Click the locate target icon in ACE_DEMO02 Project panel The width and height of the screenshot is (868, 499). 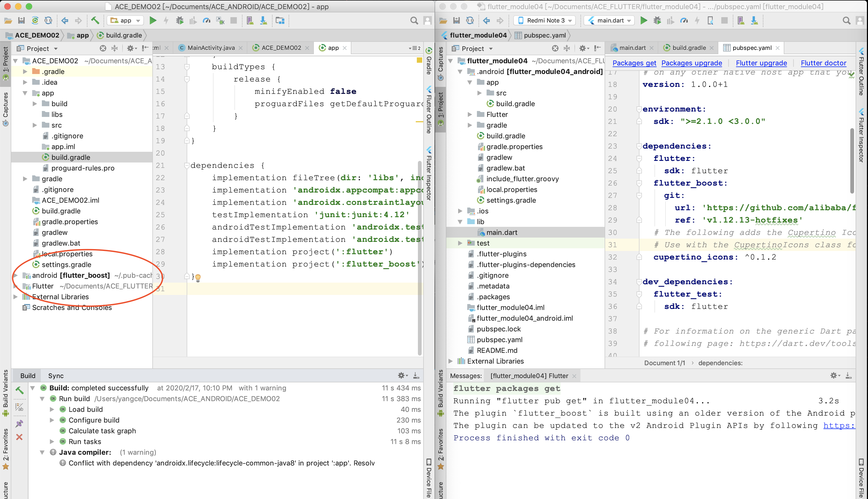[x=102, y=48]
